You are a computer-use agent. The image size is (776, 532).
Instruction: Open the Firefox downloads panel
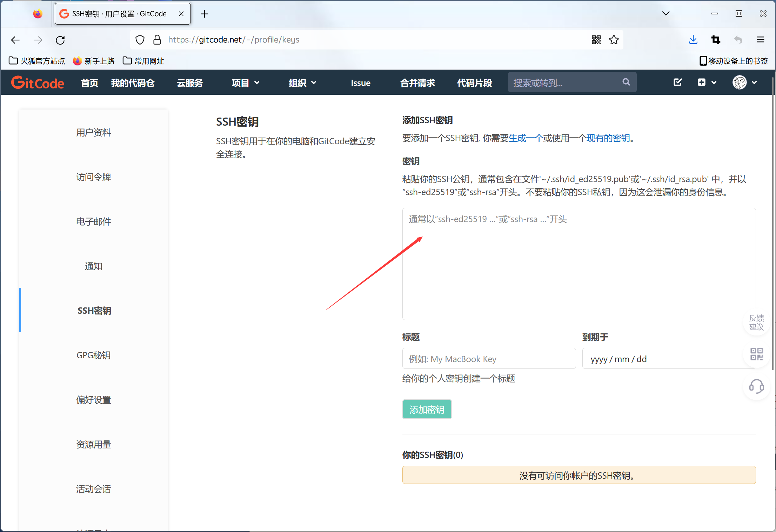pyautogui.click(x=693, y=40)
